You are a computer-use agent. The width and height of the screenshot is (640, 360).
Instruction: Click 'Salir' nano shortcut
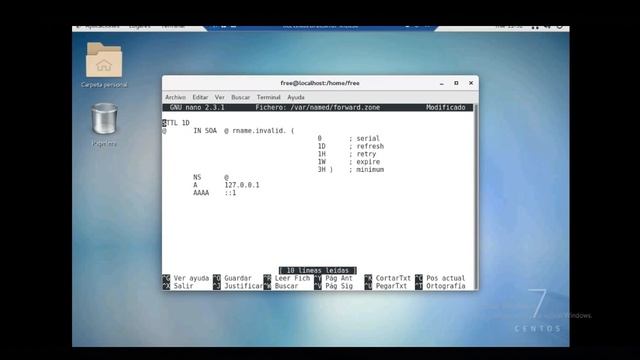pos(183,286)
